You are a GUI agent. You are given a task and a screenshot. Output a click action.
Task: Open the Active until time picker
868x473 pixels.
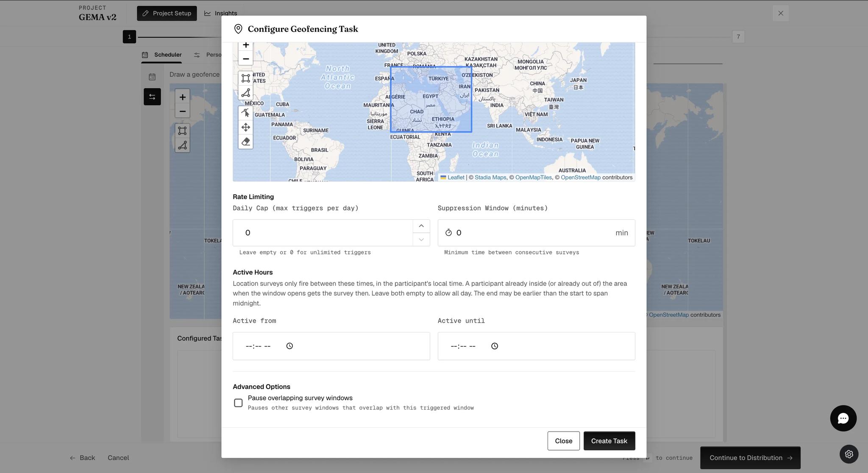click(495, 346)
